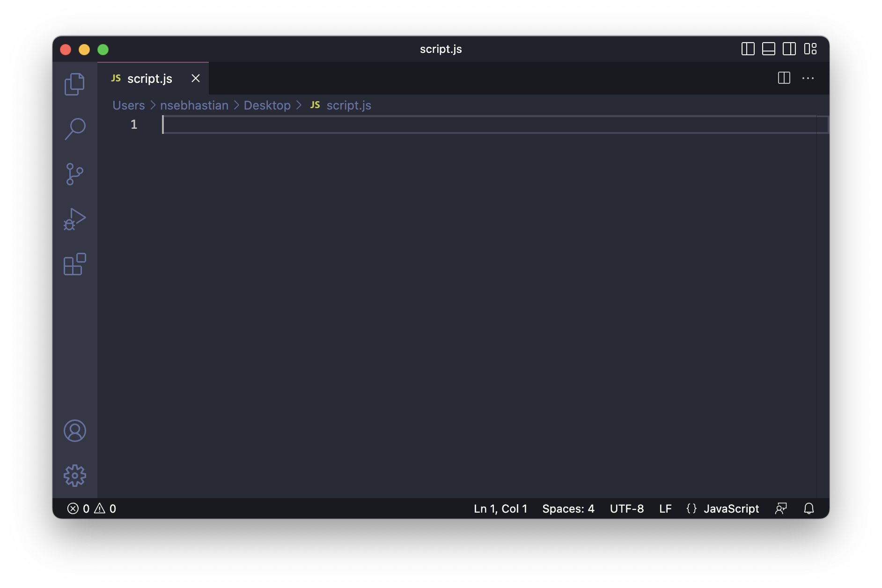Maximize the window with green button
The image size is (882, 588).
coord(103,49)
